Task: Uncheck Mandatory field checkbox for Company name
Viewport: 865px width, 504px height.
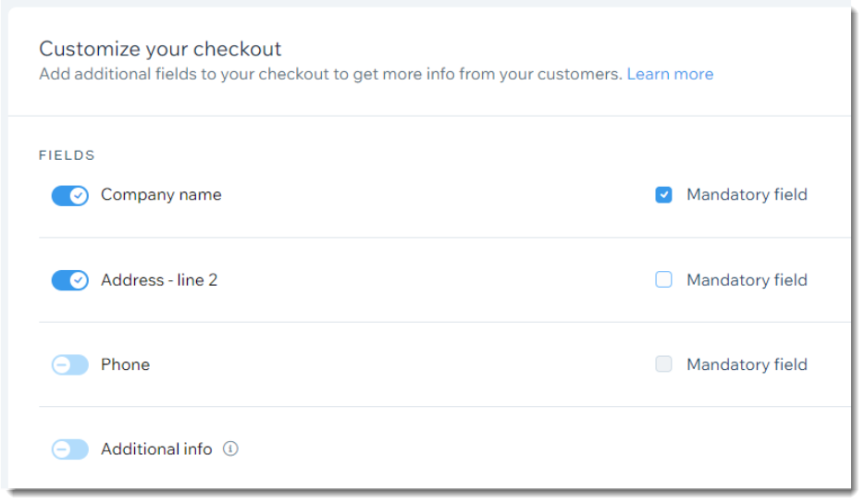Action: click(x=663, y=194)
